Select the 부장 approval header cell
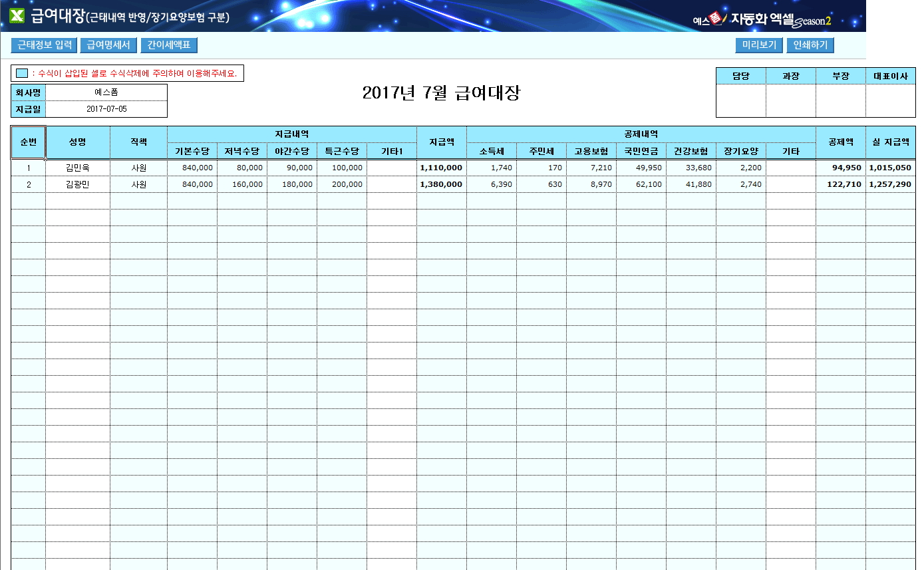The width and height of the screenshot is (924, 570). (841, 76)
